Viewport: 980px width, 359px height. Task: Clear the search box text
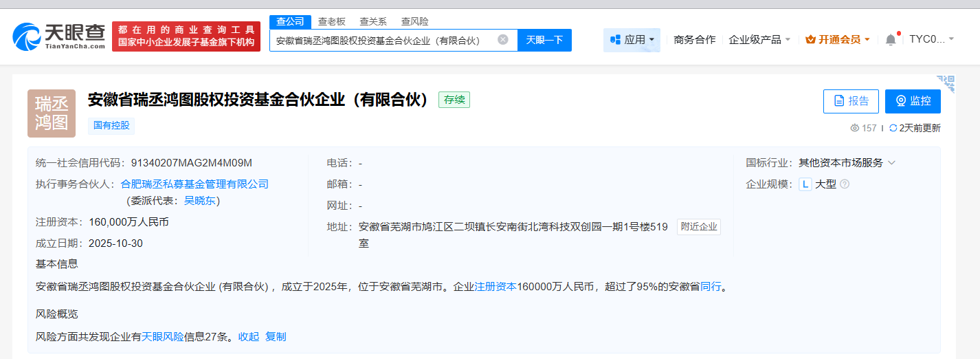tap(503, 40)
